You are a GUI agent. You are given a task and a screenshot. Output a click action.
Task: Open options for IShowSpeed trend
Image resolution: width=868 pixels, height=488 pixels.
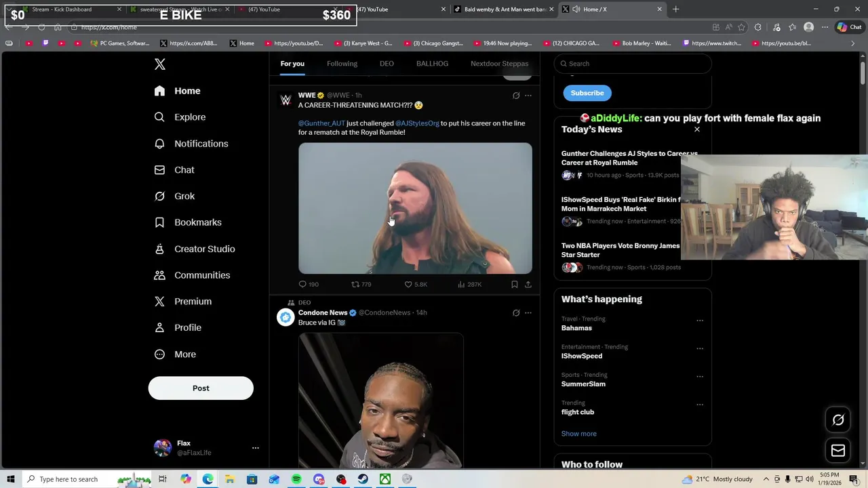(x=700, y=348)
